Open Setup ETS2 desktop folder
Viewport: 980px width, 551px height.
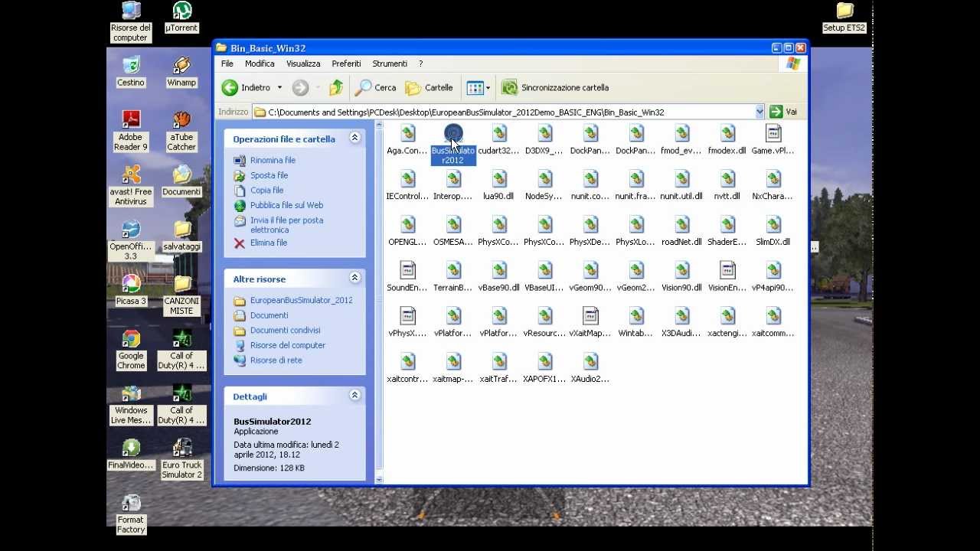[844, 18]
